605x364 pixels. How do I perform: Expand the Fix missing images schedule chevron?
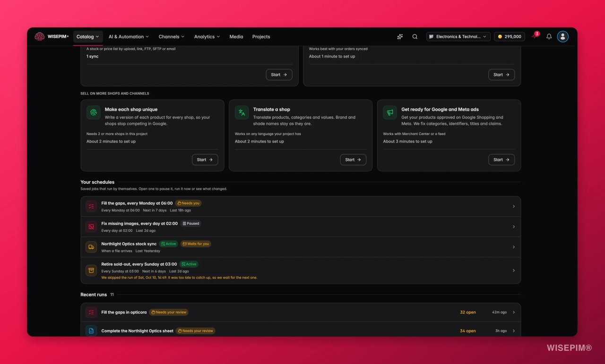[x=514, y=227]
